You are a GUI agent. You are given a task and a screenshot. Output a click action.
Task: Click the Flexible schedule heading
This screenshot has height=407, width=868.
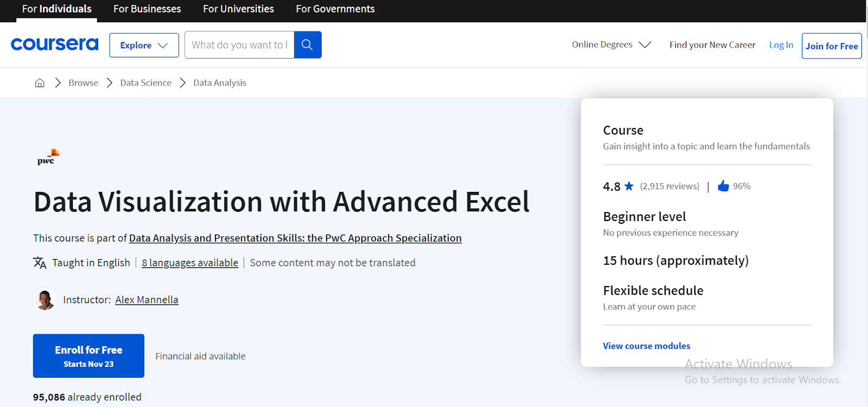(x=653, y=290)
